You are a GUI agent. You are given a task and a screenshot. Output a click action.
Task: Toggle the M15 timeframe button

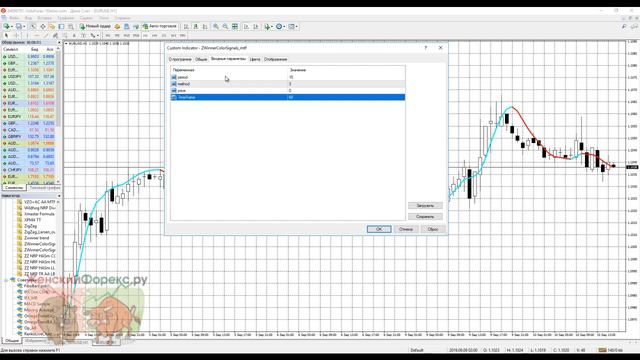127,36
